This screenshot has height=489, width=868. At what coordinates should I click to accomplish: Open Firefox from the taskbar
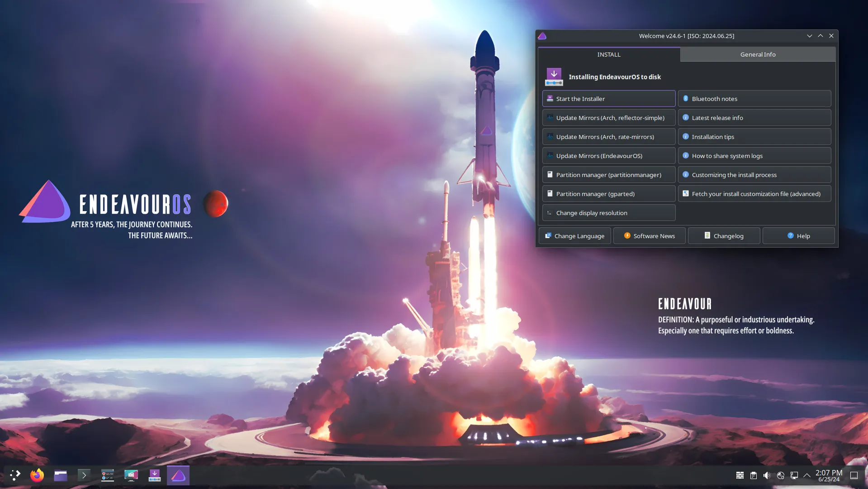click(x=37, y=475)
